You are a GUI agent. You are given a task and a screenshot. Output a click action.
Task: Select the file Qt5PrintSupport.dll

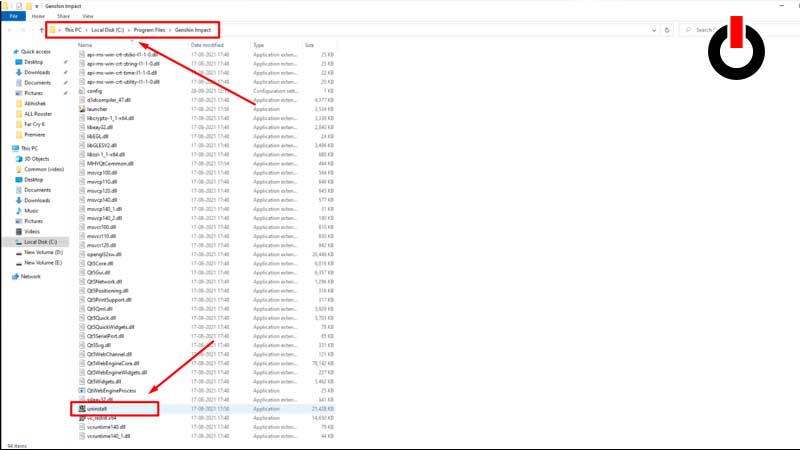click(x=109, y=300)
